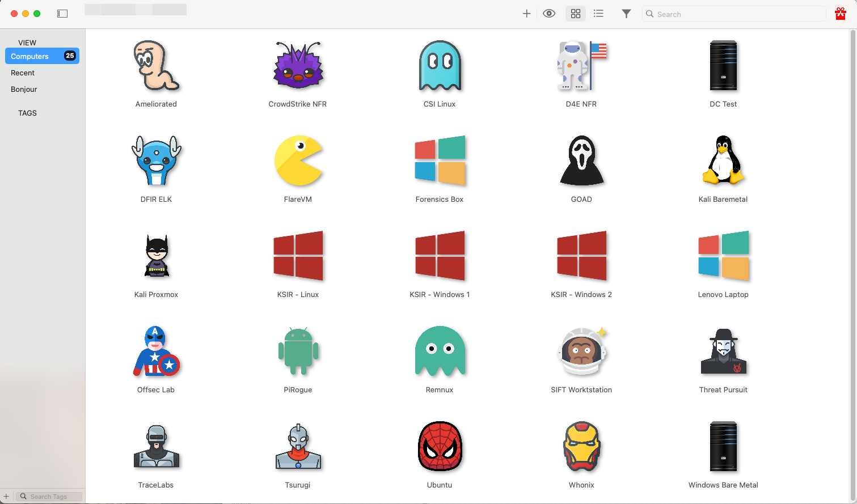Open the Forensics Box Windows logo icon

pos(440,161)
